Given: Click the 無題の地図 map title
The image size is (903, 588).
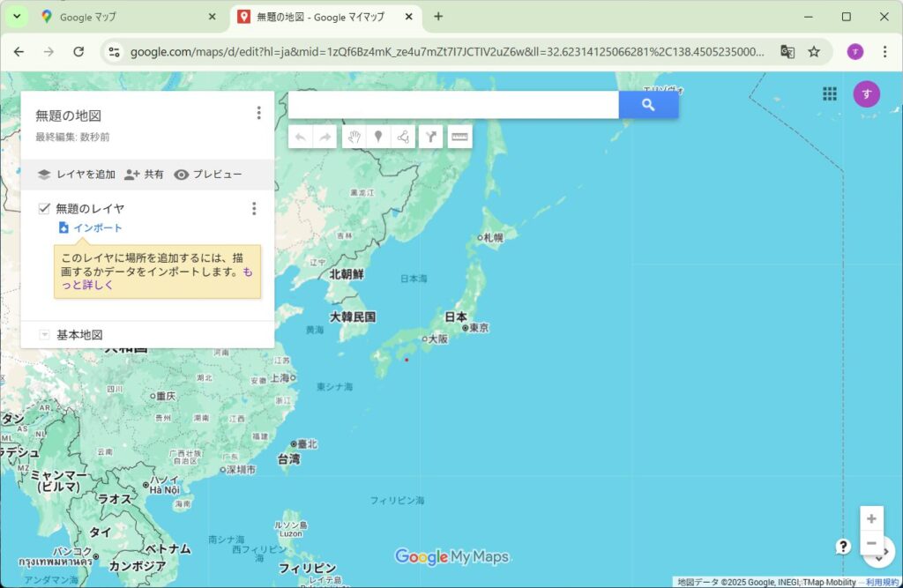Looking at the screenshot, I should 69,115.
